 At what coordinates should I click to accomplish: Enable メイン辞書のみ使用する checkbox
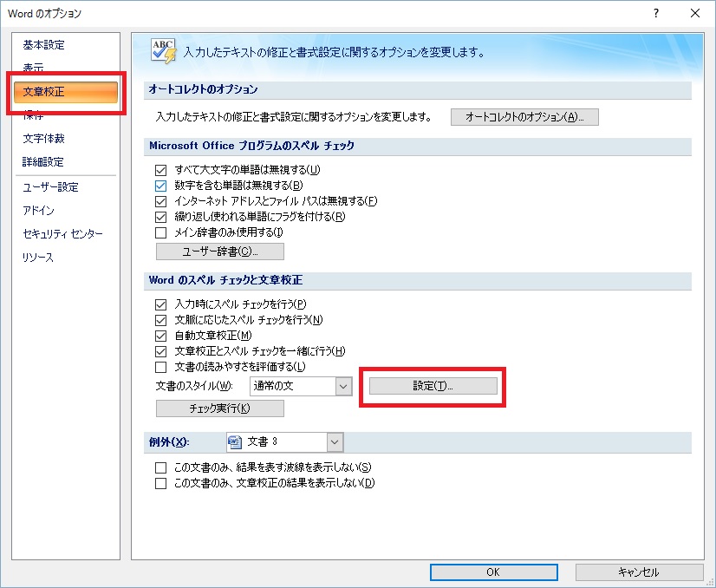click(x=160, y=233)
